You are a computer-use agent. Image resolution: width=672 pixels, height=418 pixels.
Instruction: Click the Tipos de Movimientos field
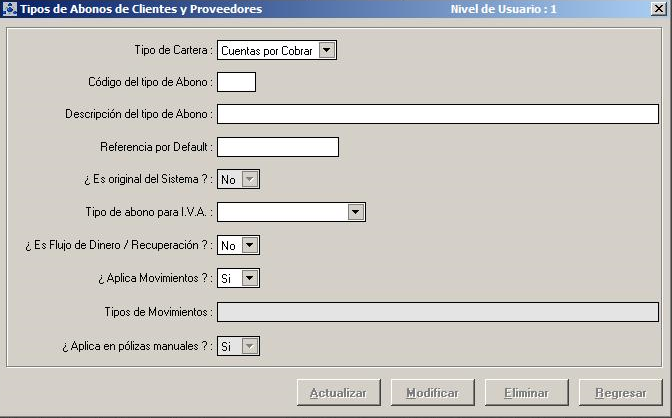[x=437, y=312]
